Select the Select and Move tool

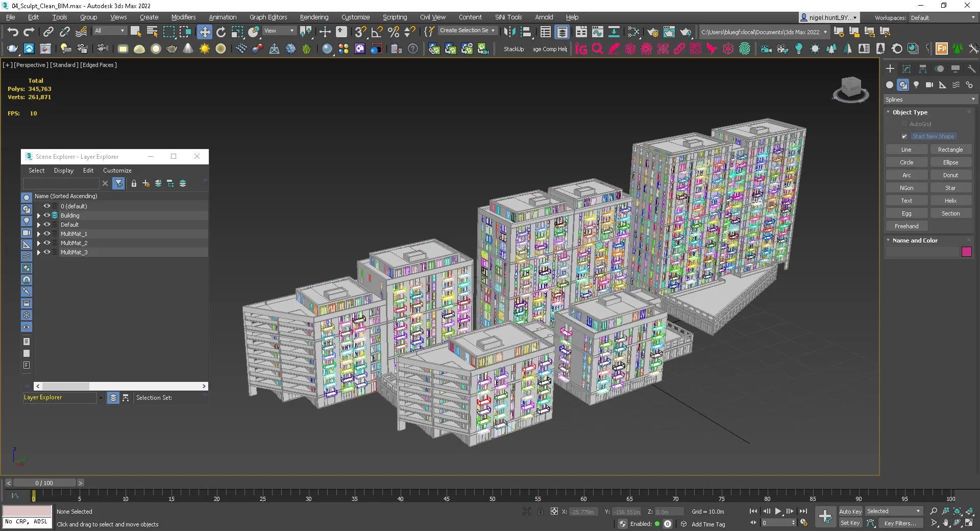[x=205, y=32]
